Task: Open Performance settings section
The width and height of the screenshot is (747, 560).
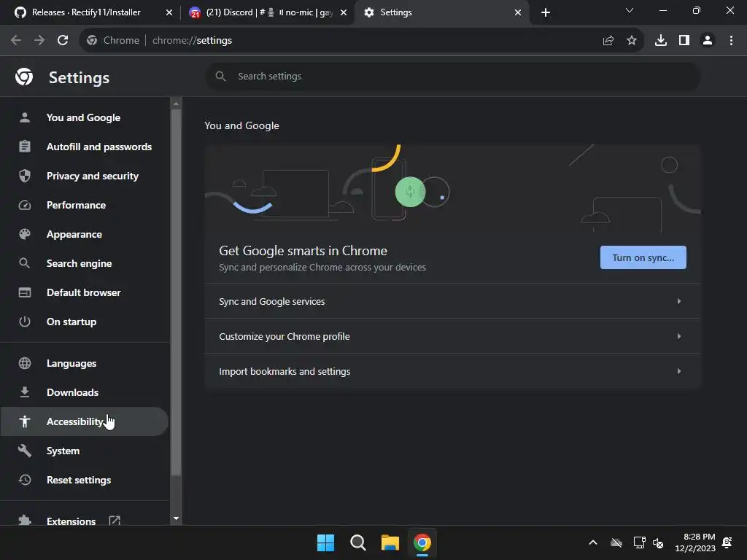Action: click(x=84, y=205)
